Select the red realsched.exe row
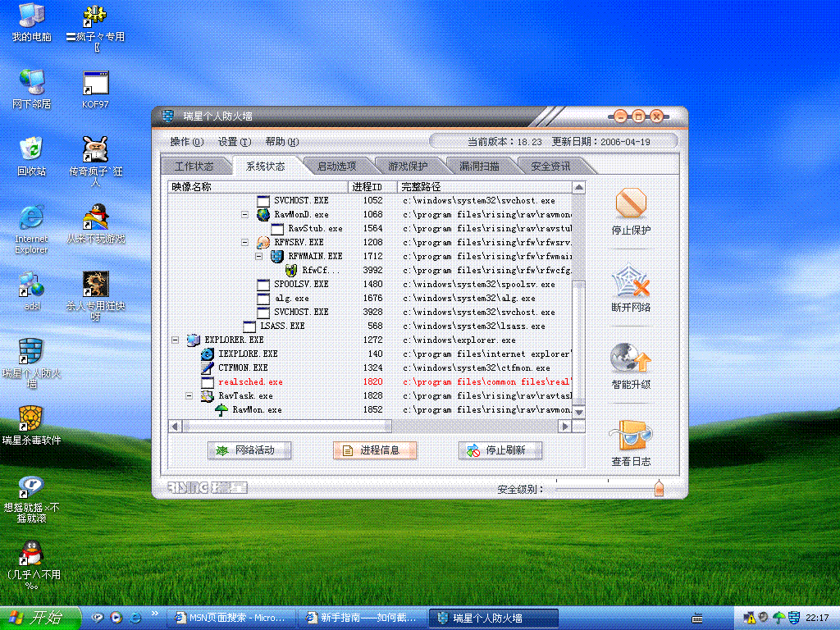The image size is (840, 630). [x=370, y=381]
